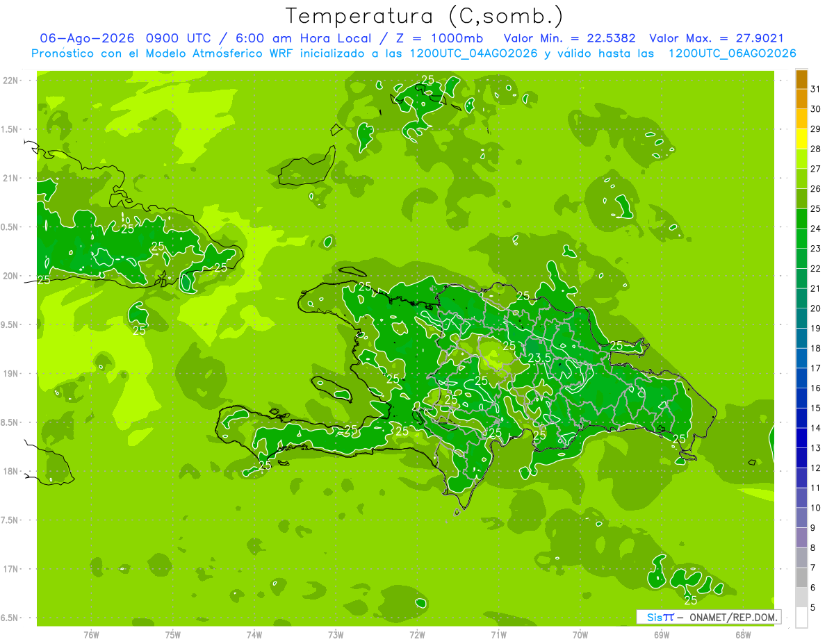Click the init time '1200UTC_04AGO2026'

(x=466, y=53)
